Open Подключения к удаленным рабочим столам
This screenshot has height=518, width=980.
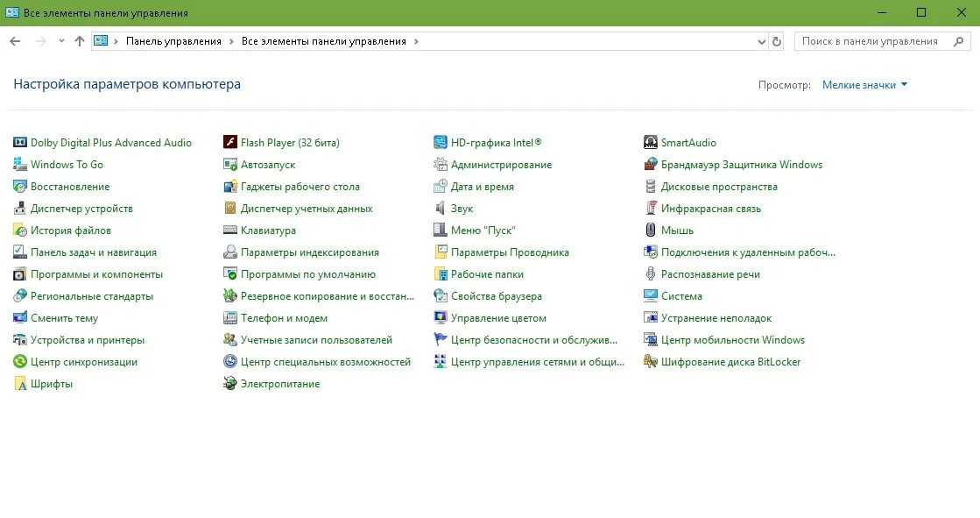[x=748, y=252]
